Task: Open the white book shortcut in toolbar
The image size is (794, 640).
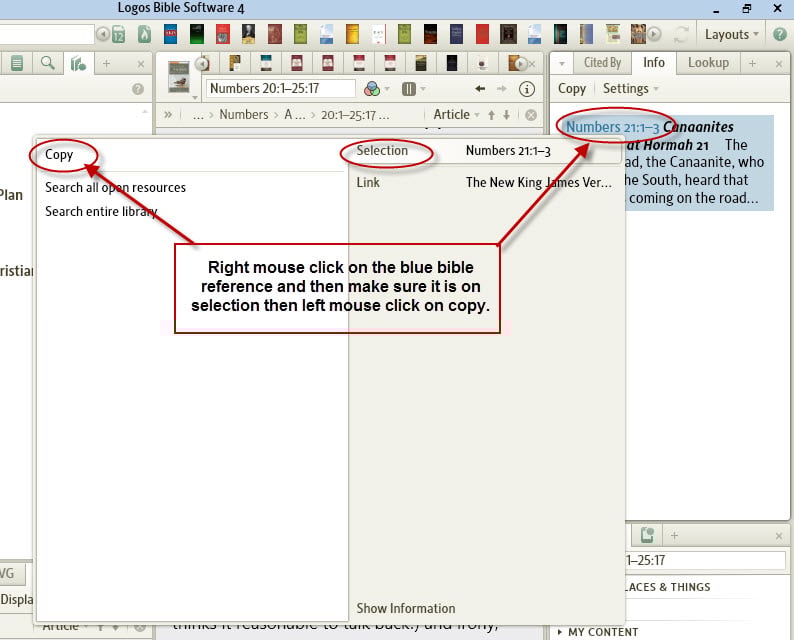Action: [x=378, y=34]
